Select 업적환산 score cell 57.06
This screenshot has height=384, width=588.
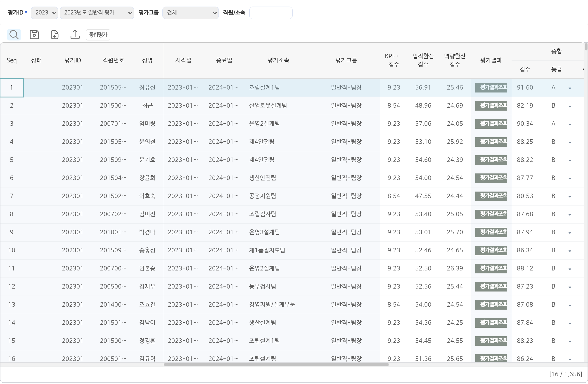[x=423, y=123]
